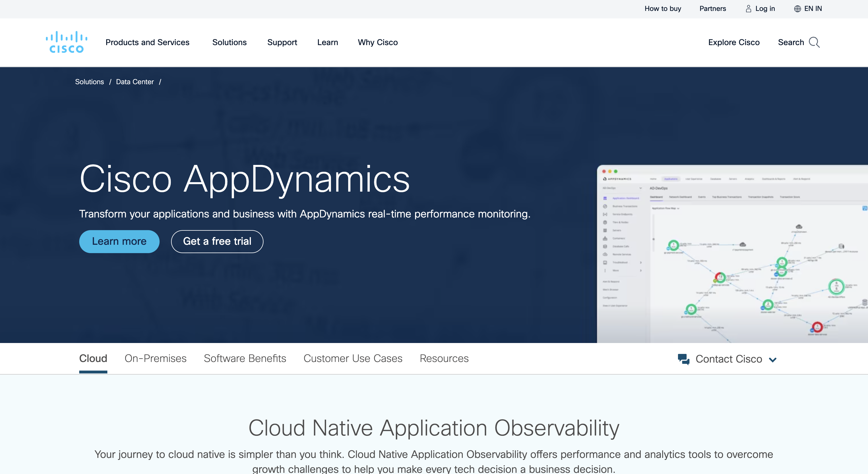Click the globe language icon
Screen dimensions: 868x474
(797, 9)
